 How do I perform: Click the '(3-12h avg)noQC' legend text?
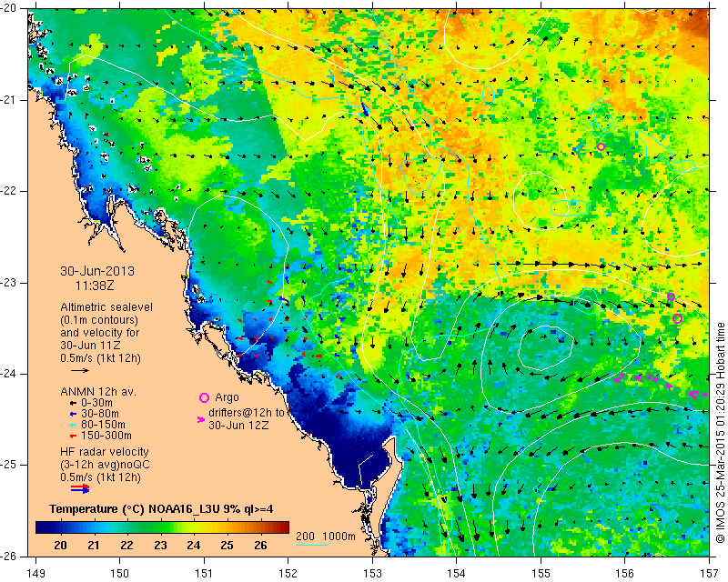(x=105, y=465)
